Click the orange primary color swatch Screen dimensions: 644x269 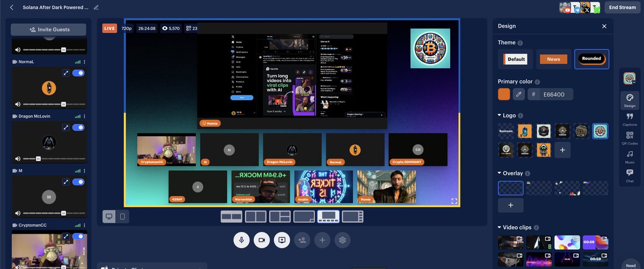[x=504, y=94]
